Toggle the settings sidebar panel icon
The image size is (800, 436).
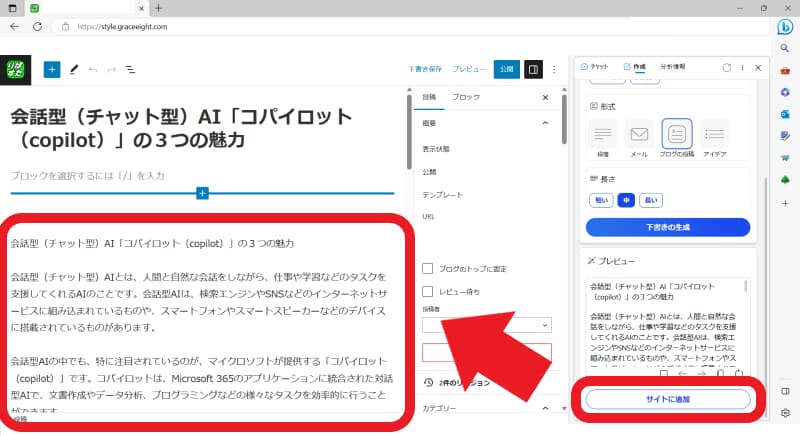[533, 69]
